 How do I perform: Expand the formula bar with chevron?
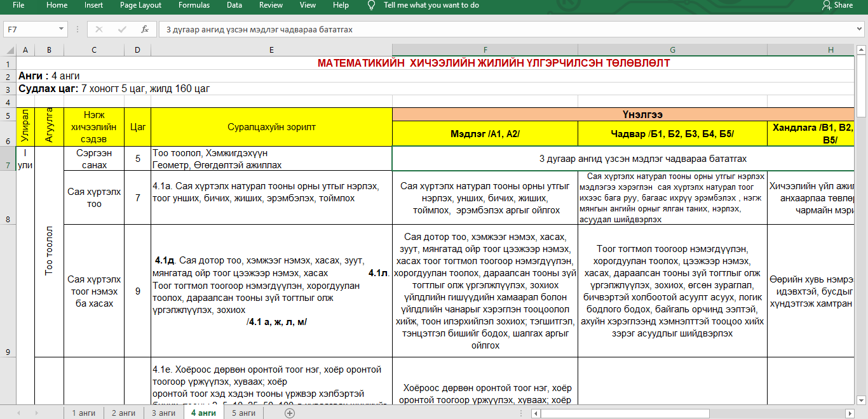860,29
